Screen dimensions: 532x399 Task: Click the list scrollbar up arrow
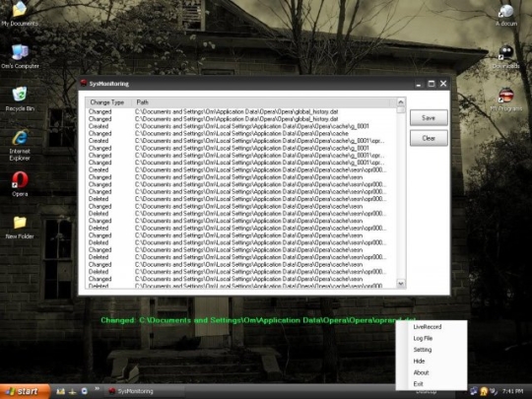(401, 101)
